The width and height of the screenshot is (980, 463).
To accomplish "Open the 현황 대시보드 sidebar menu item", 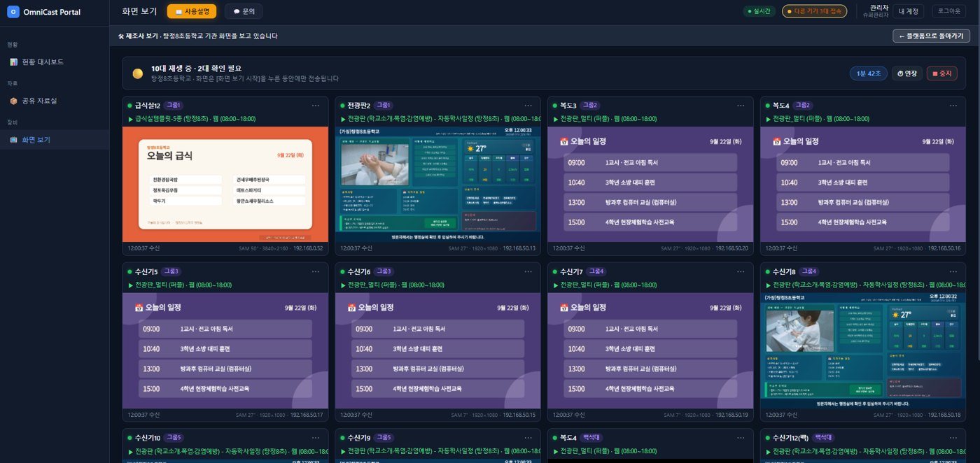I will 55,62.
